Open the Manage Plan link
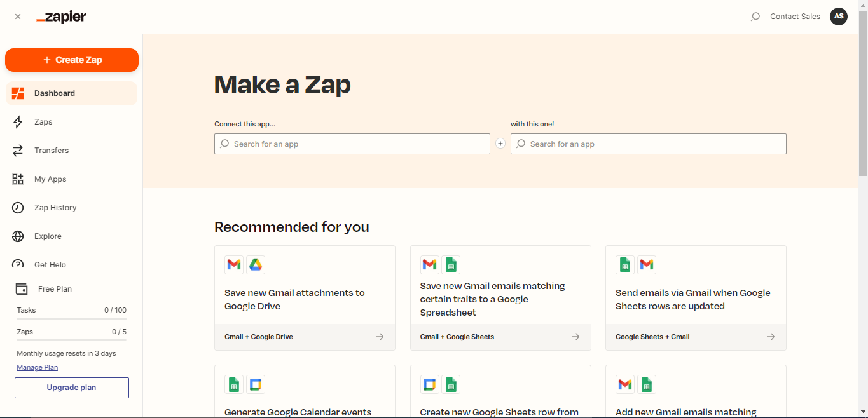 tap(38, 367)
